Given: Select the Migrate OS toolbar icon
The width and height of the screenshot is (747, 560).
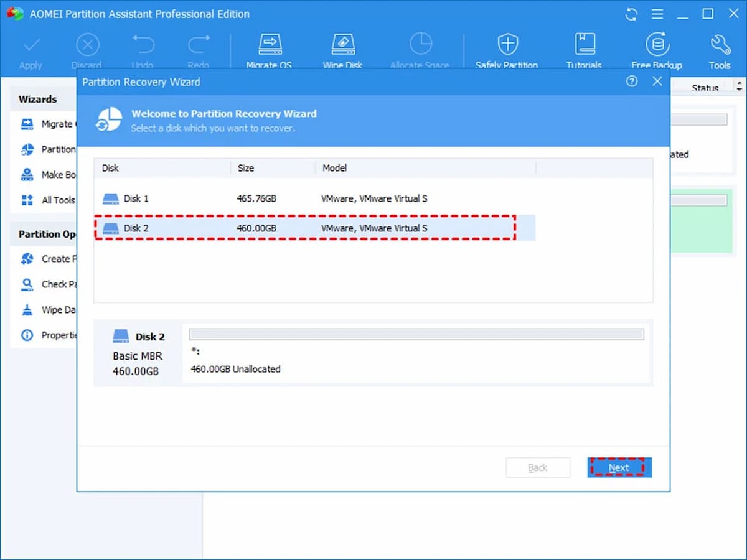Looking at the screenshot, I should (x=270, y=50).
